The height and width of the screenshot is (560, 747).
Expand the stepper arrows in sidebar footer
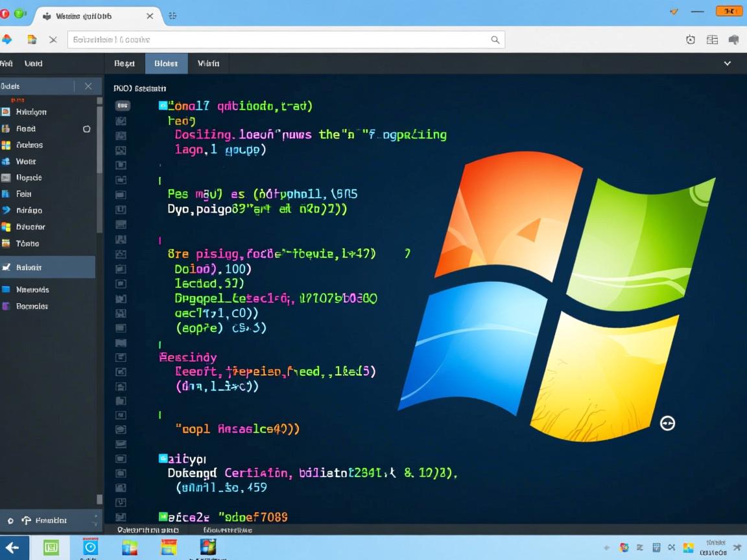[x=95, y=520]
